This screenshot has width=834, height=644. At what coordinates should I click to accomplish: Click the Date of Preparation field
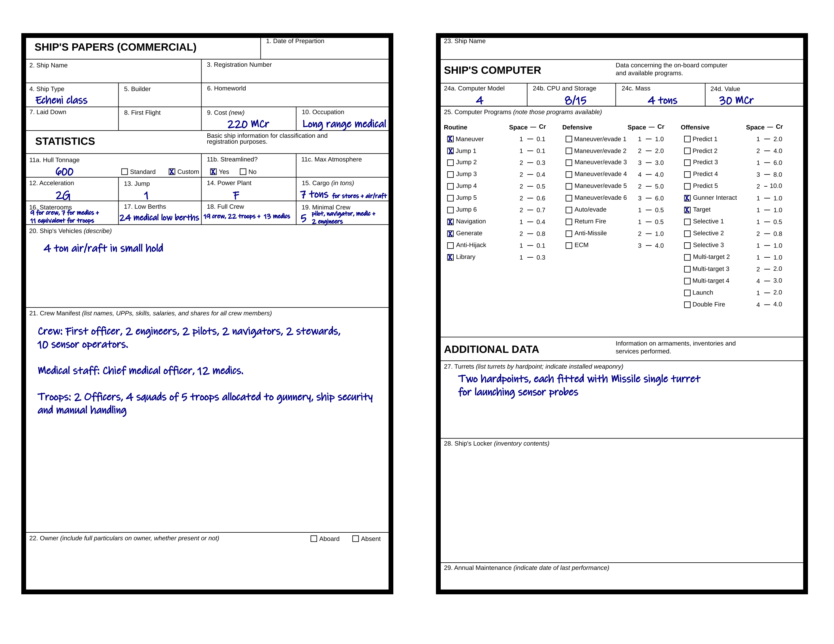click(325, 51)
